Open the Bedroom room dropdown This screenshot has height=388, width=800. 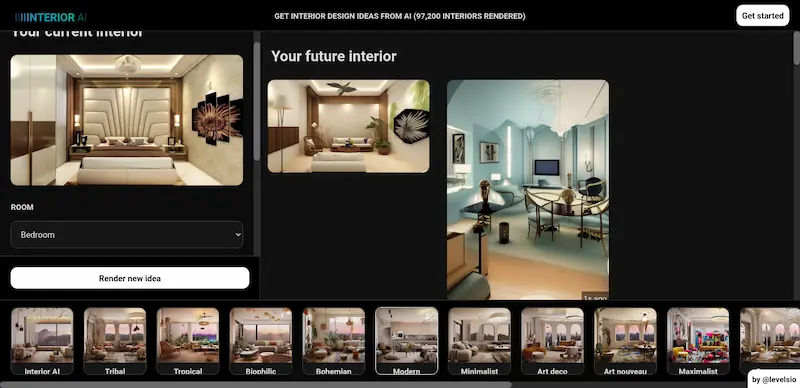[x=127, y=235]
